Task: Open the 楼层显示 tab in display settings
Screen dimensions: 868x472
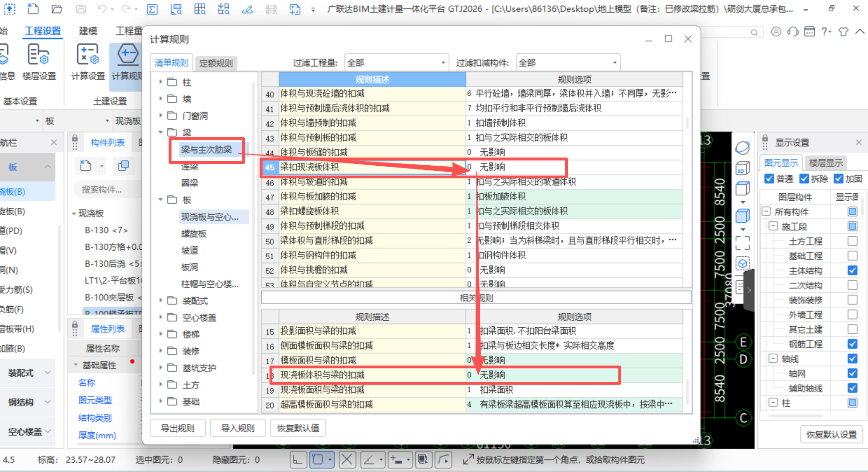Action: tap(825, 162)
